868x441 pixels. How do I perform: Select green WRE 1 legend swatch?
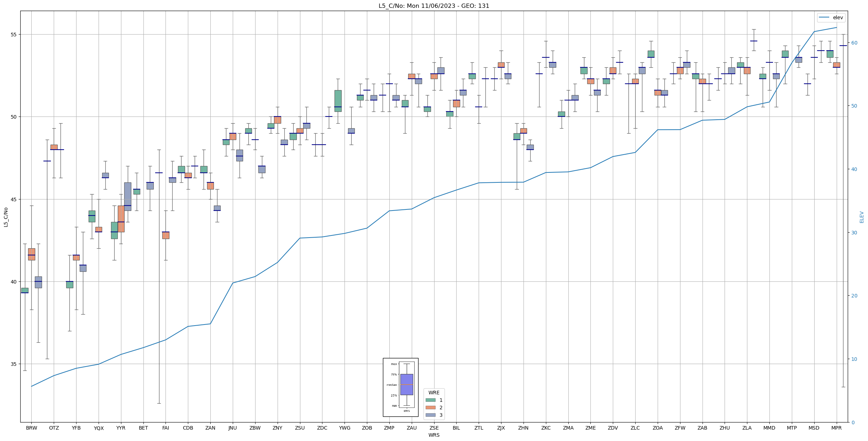[430, 400]
